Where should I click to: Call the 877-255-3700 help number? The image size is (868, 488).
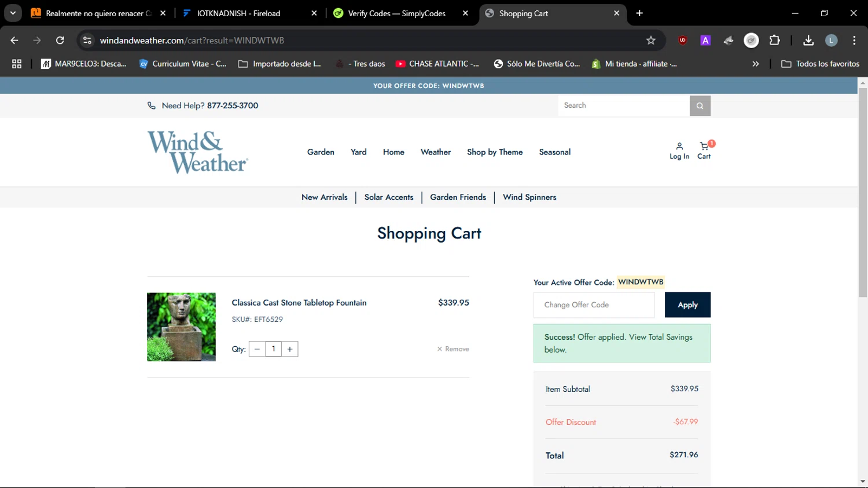click(233, 105)
